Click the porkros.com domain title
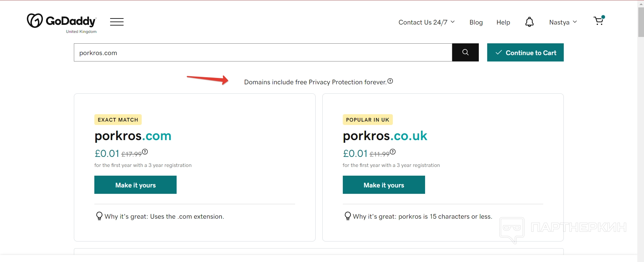This screenshot has width=644, height=262. tap(133, 136)
